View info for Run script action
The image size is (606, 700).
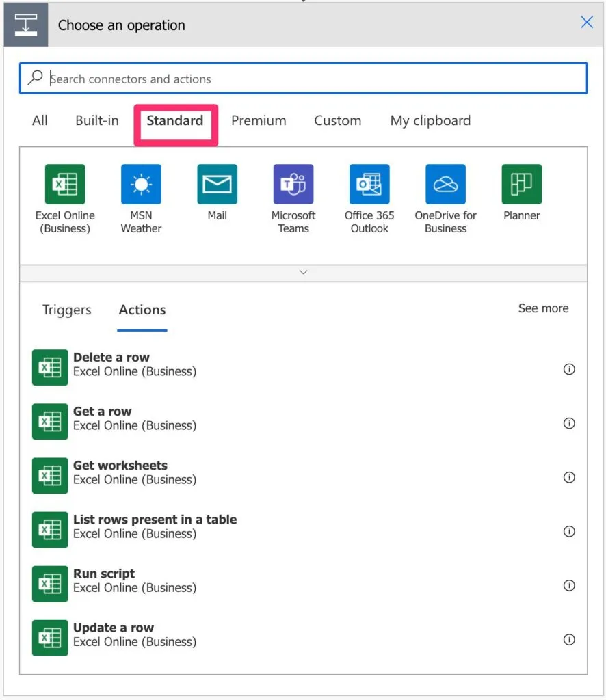point(568,586)
